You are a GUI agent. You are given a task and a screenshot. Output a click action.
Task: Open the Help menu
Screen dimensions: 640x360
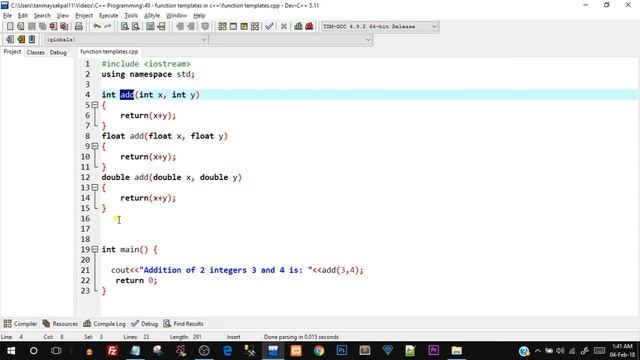199,16
